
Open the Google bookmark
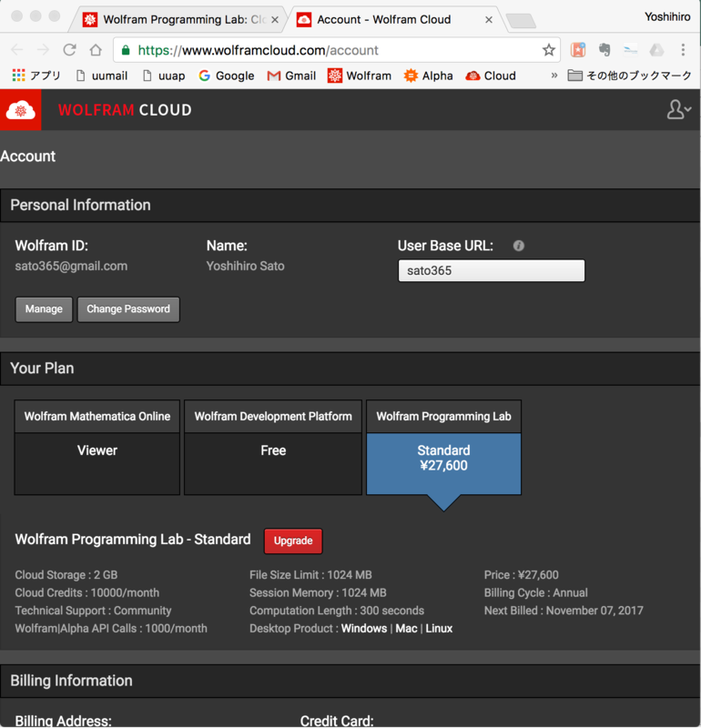click(227, 76)
